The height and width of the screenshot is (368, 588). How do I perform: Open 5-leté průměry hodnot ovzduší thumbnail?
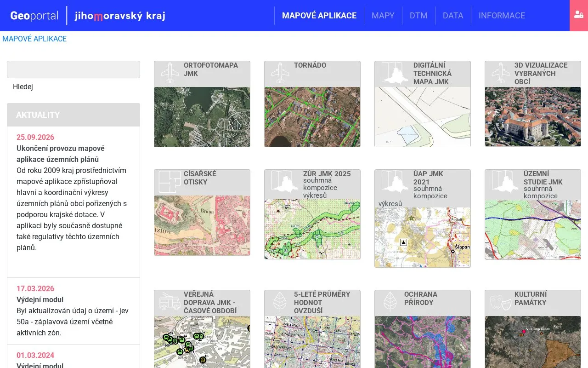pos(312,342)
